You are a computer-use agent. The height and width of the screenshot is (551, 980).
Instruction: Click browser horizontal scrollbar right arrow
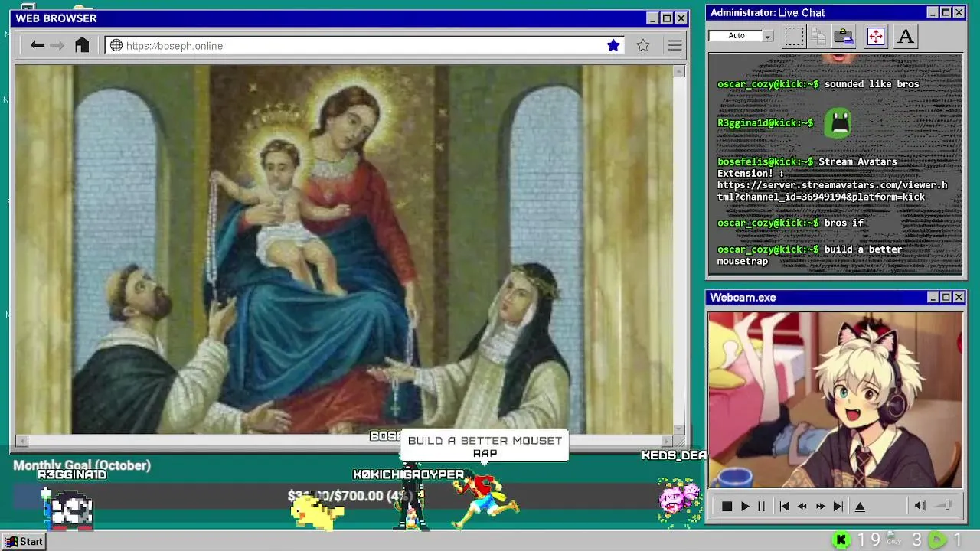[667, 441]
